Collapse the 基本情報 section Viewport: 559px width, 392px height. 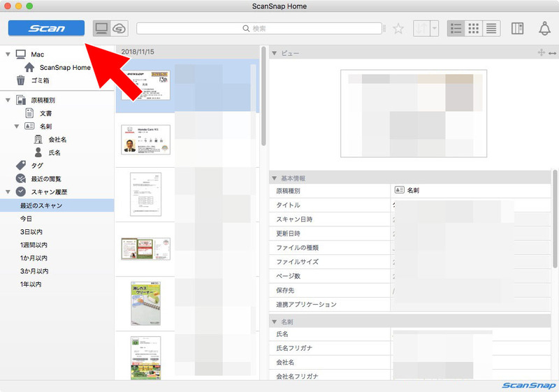274,178
